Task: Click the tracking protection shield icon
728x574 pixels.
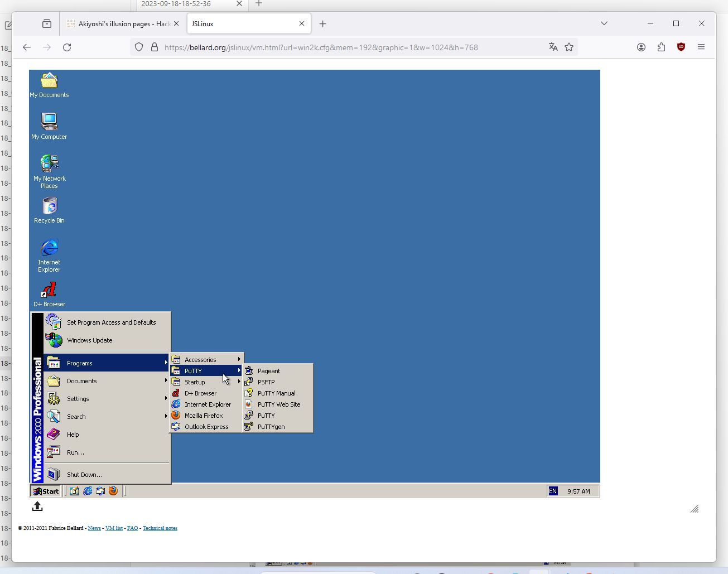Action: (139, 47)
